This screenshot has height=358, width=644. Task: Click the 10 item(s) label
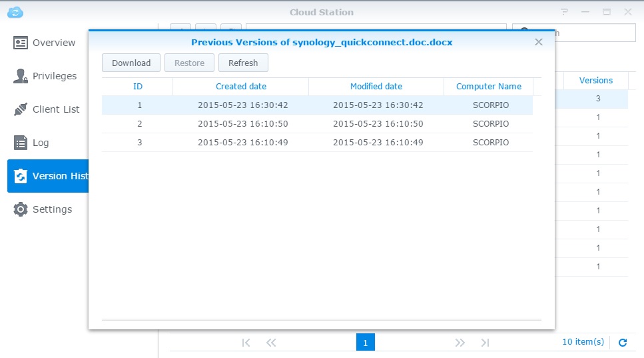(583, 341)
